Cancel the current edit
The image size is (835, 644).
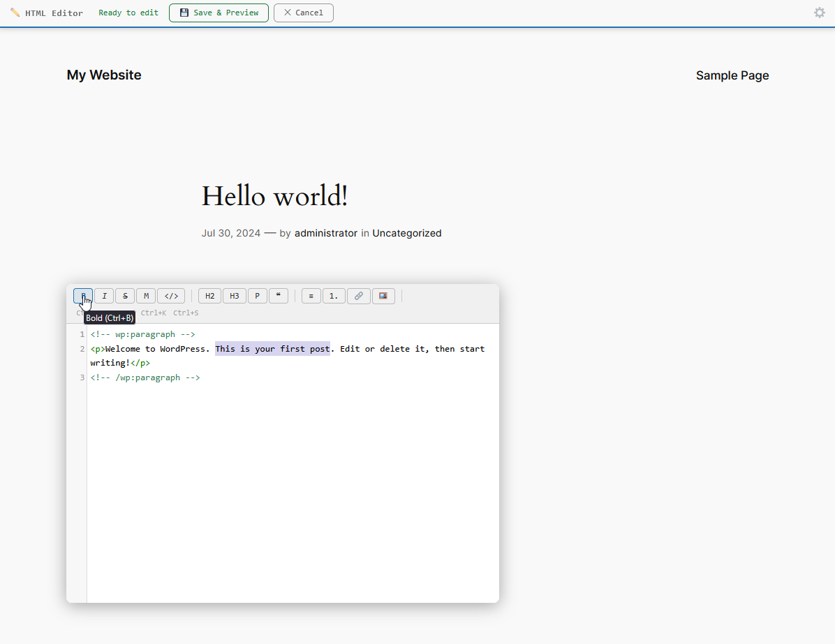click(x=303, y=13)
